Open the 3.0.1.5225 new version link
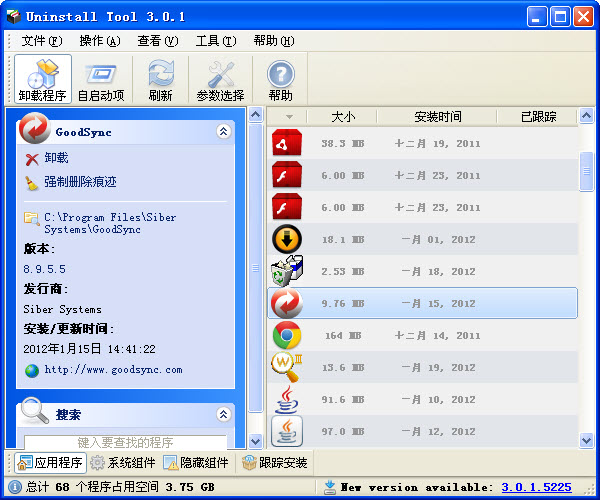 (536, 487)
